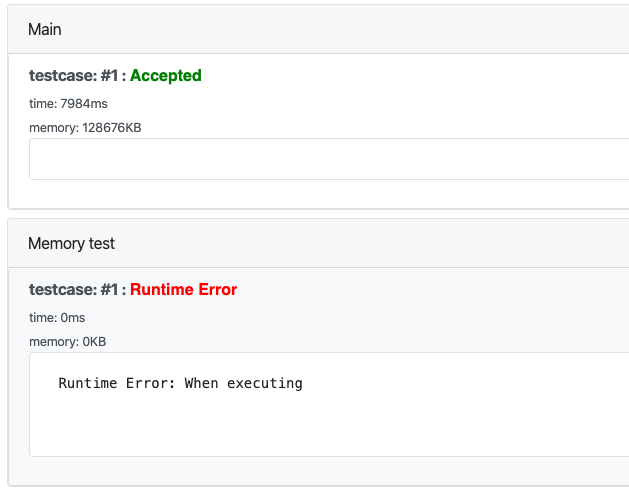Click the 0ms time value

tap(72, 317)
